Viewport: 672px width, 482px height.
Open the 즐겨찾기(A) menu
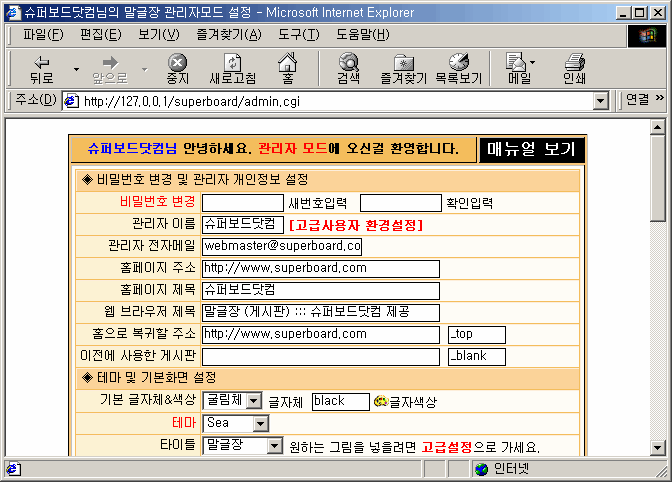[229, 35]
